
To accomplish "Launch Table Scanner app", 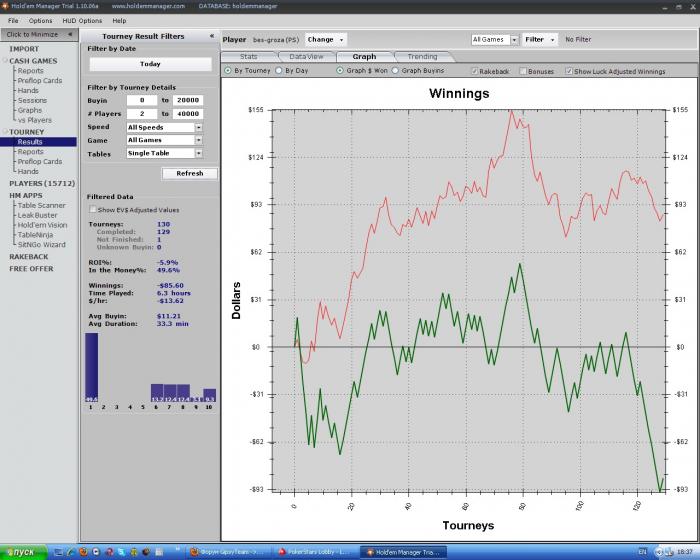I will click(42, 205).
